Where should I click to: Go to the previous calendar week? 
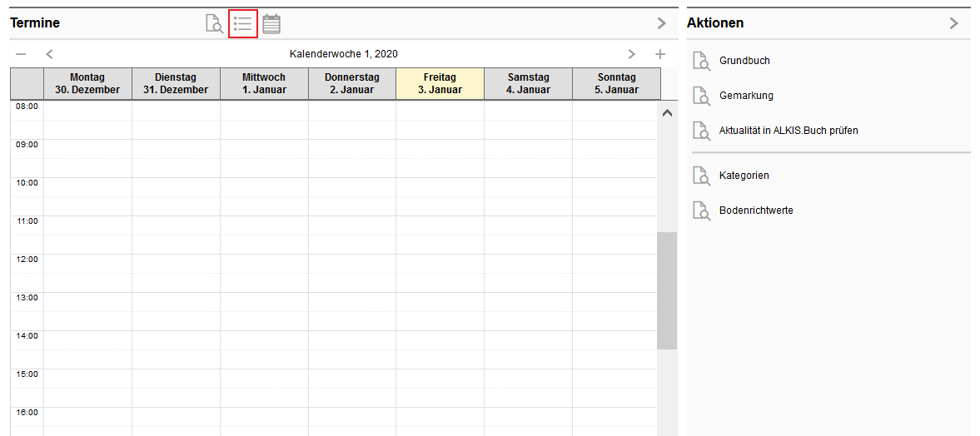click(49, 54)
